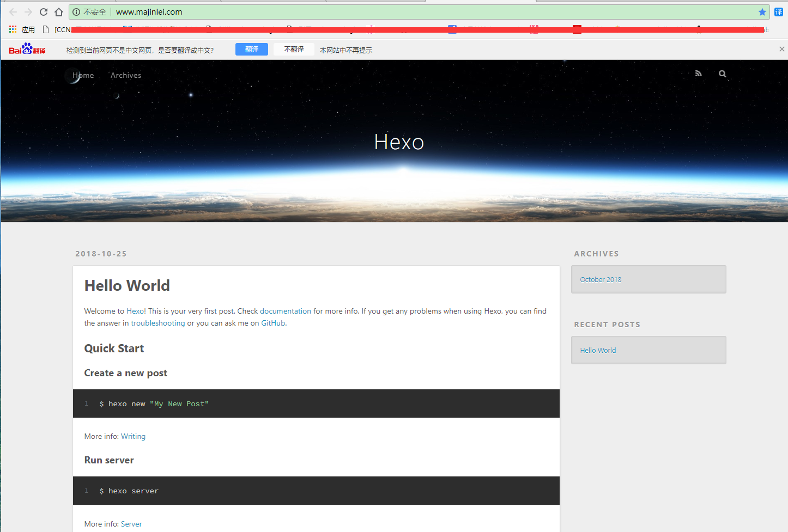Open the [CCN bookmark in bookmarks bar
This screenshot has width=788, height=532.
pyautogui.click(x=57, y=29)
